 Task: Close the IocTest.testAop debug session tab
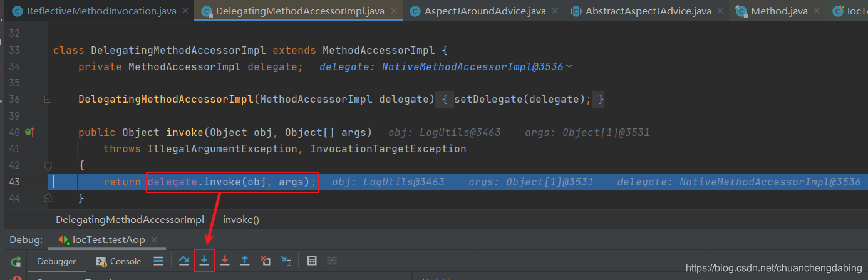point(154,239)
